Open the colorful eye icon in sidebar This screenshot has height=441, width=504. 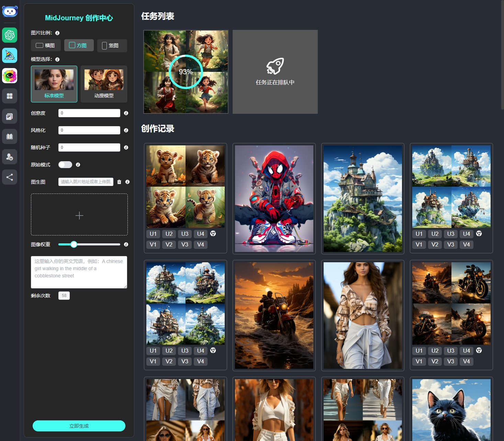(10, 76)
